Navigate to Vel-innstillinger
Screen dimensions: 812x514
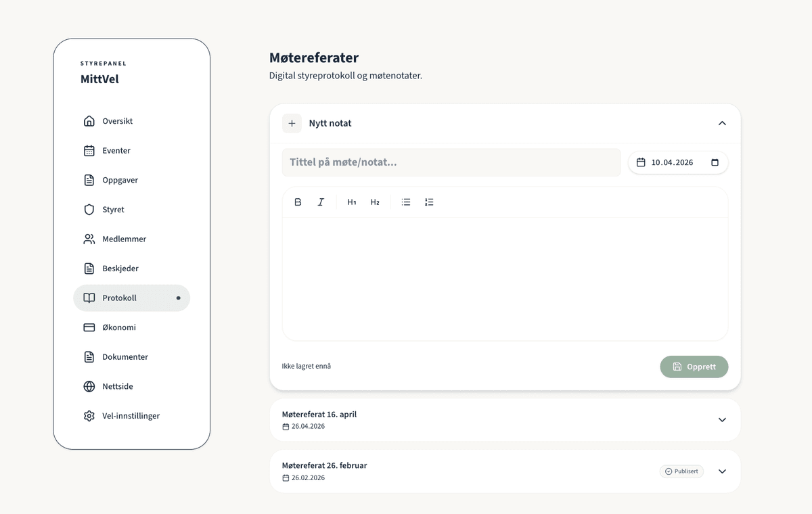point(131,416)
